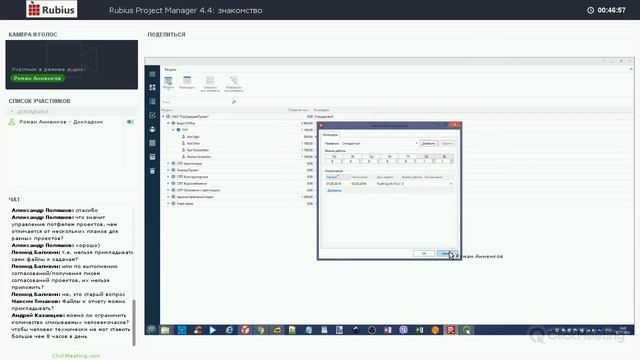Open the archive box icon in the sidebar
The height and width of the screenshot is (360, 640).
[x=152, y=157]
